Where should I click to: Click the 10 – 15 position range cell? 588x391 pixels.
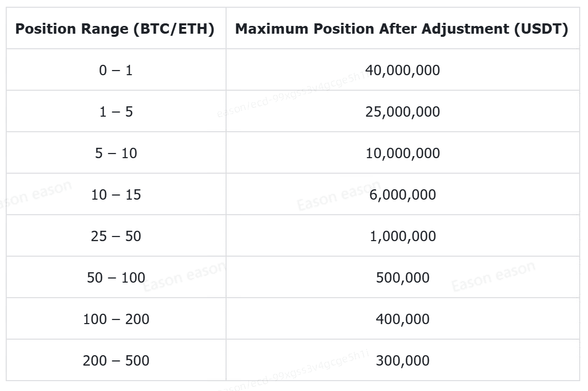click(116, 194)
